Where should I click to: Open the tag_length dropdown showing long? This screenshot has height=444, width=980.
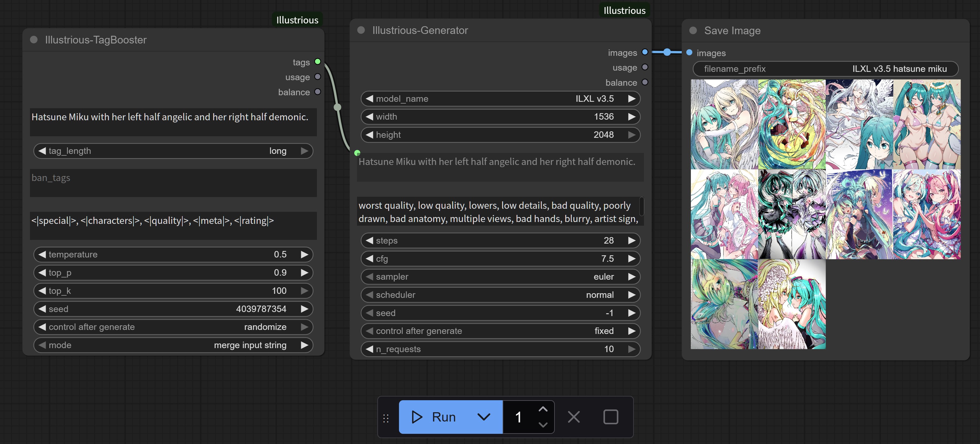click(x=173, y=151)
